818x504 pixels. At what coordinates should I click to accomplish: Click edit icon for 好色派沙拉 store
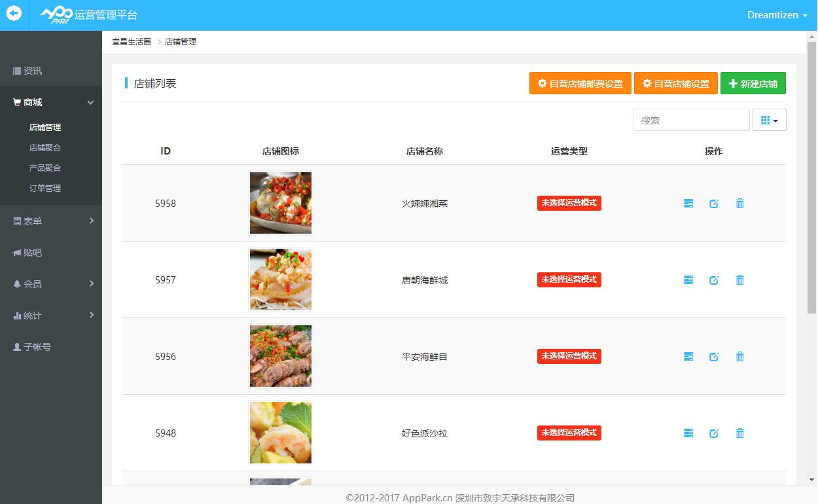coord(714,433)
